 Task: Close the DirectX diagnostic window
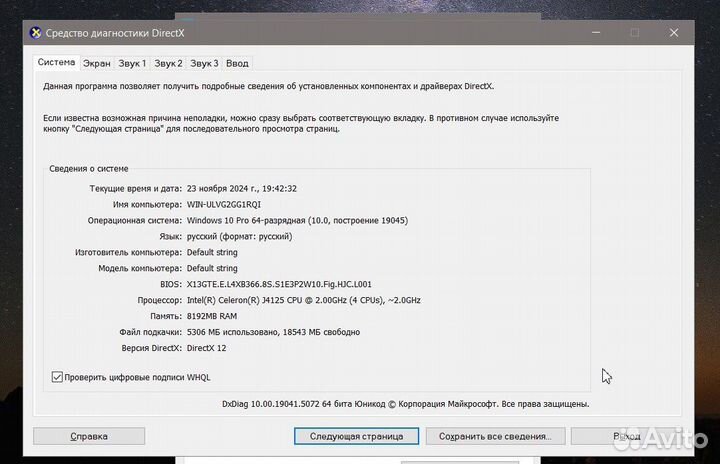tap(674, 33)
